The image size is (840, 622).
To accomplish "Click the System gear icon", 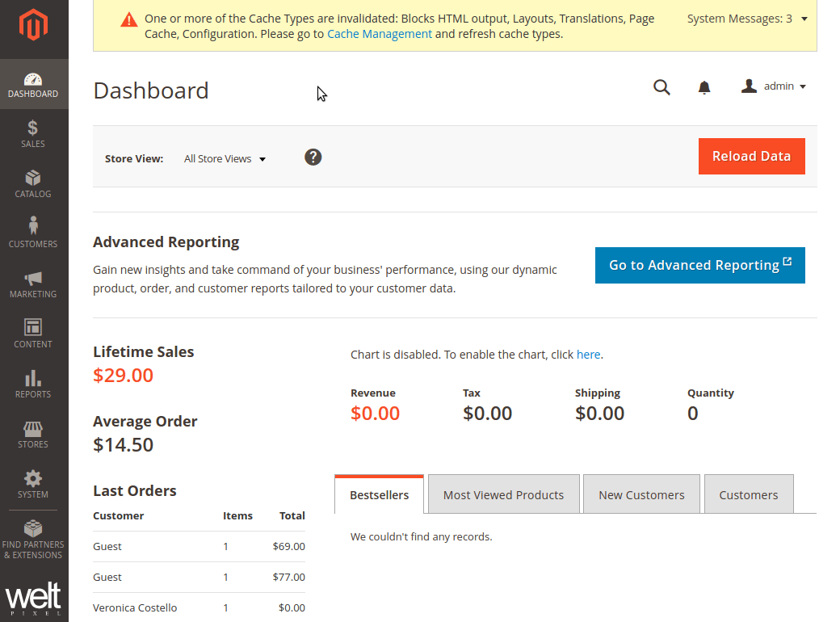I will (33, 483).
